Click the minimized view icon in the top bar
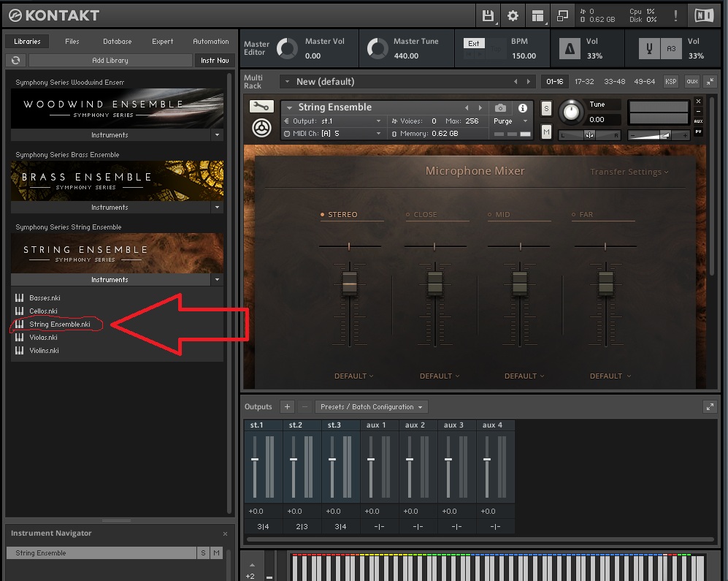Viewport: 728px width, 581px height. pos(562,16)
